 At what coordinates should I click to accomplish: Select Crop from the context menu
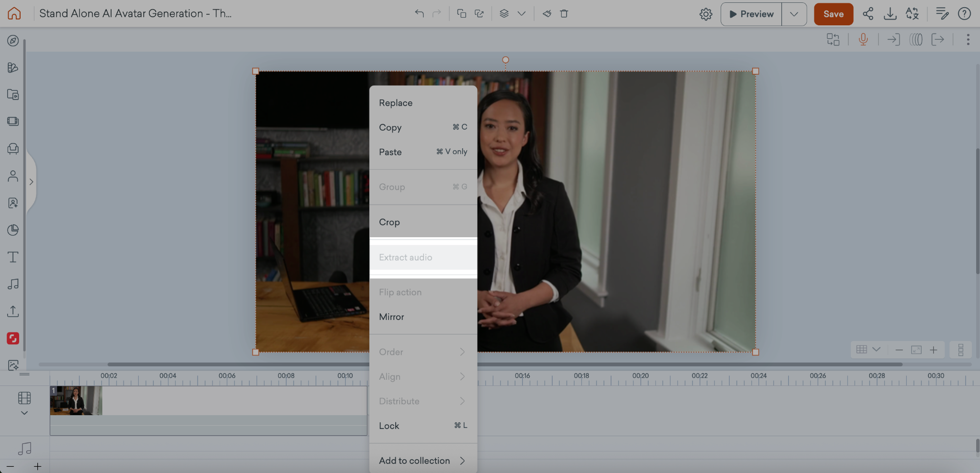coord(390,222)
